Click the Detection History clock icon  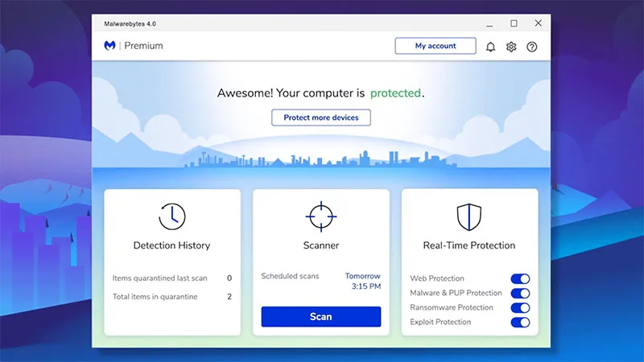(x=172, y=216)
